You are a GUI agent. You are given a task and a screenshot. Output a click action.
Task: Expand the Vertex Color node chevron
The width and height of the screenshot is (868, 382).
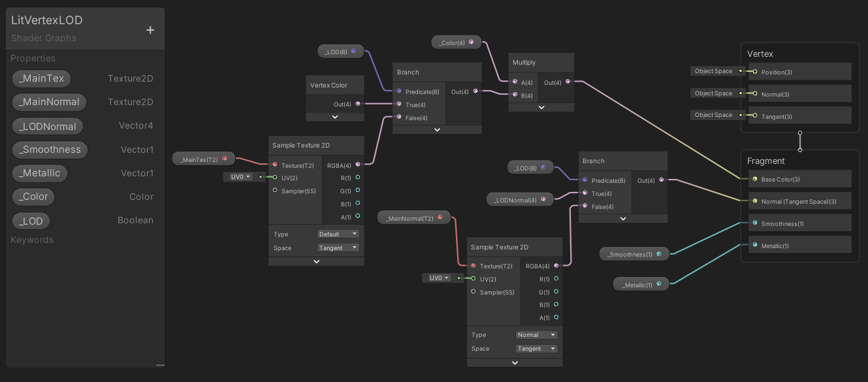[x=335, y=117]
